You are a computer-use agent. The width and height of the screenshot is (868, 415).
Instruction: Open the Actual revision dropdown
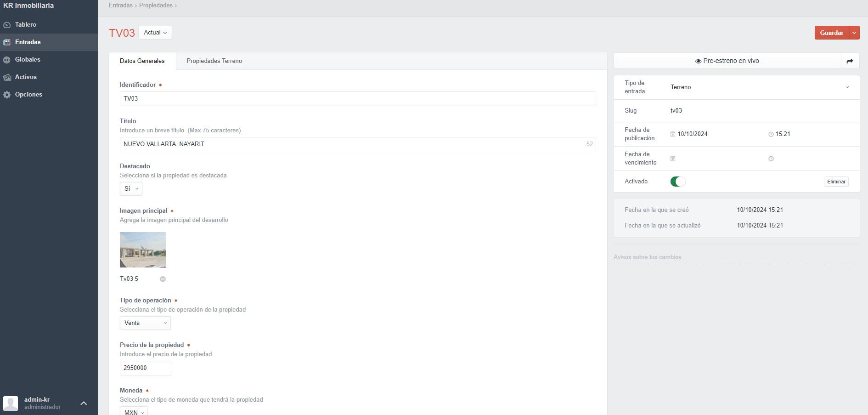pyautogui.click(x=155, y=33)
